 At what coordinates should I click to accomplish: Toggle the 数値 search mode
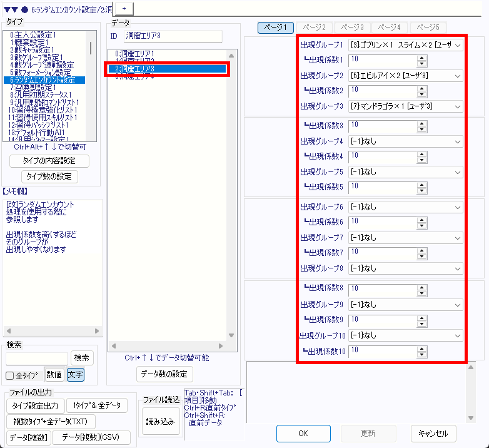tap(54, 375)
